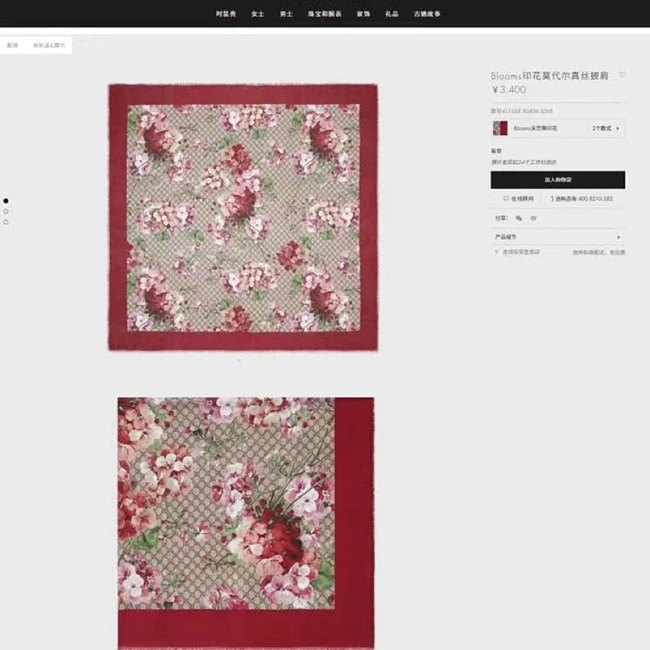Open 女士 women's menu

257,14
